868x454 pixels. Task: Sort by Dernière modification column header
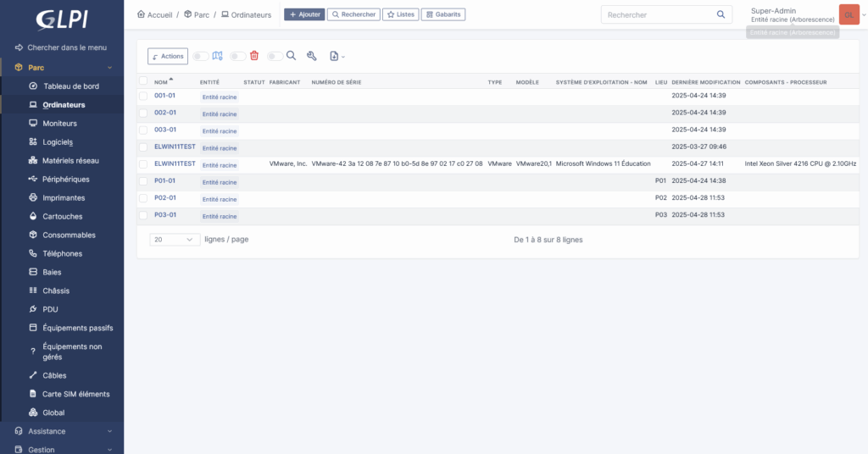(x=704, y=82)
